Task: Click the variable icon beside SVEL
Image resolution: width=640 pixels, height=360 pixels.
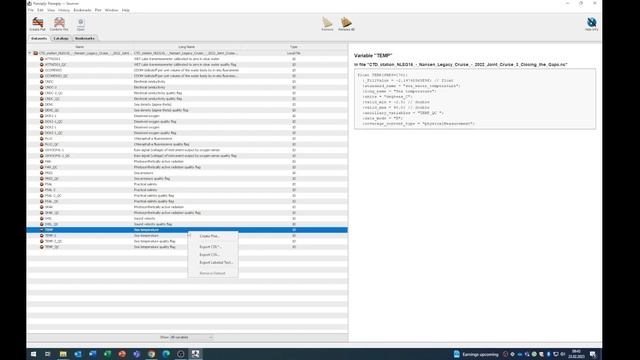Action: click(42, 219)
